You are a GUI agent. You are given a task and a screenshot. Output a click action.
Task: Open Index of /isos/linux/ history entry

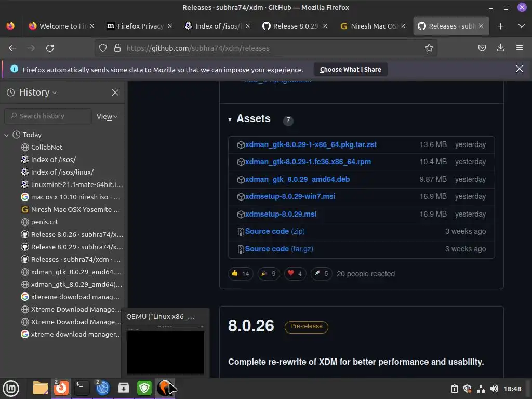coord(62,172)
